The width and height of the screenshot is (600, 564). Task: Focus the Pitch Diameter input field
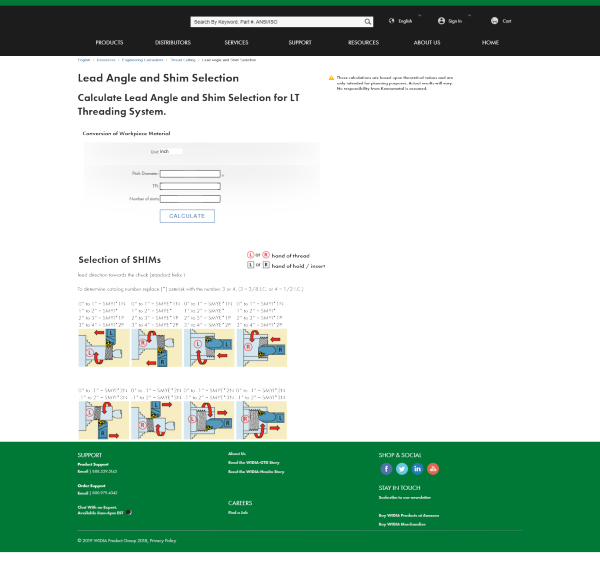(190, 174)
